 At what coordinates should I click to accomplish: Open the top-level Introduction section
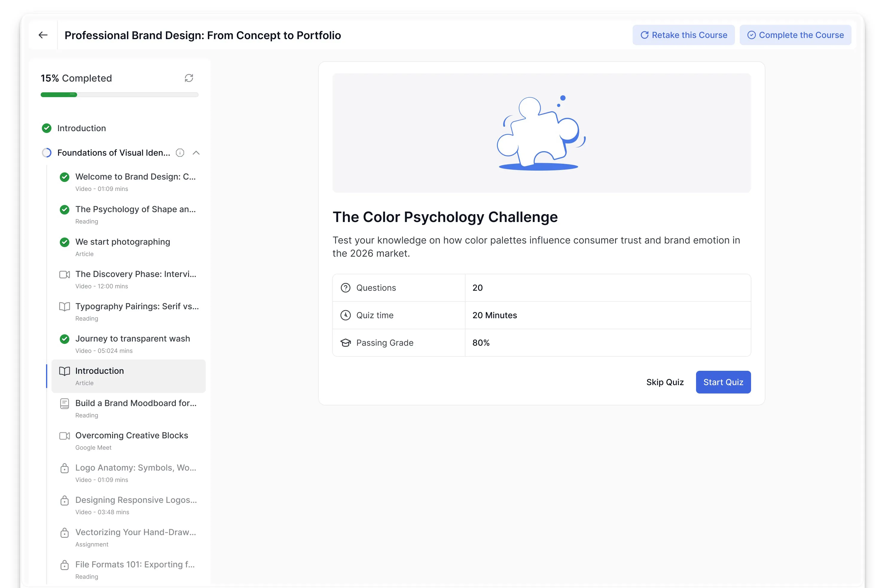81,128
